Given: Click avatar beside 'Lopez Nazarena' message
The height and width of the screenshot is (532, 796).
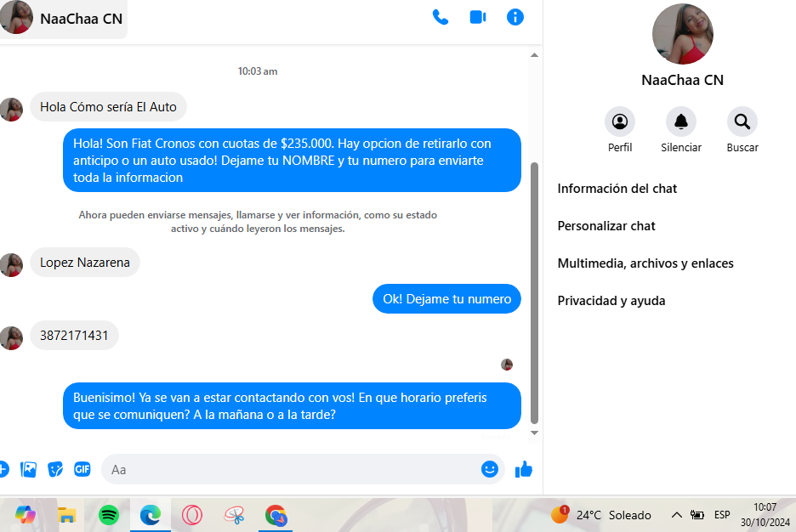Looking at the screenshot, I should click(11, 265).
